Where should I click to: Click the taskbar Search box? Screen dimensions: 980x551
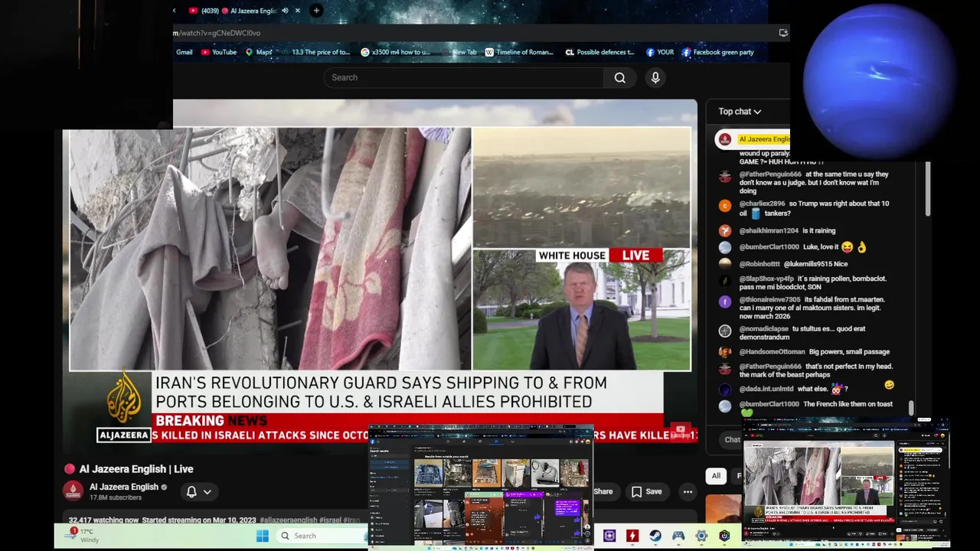pyautogui.click(x=322, y=536)
